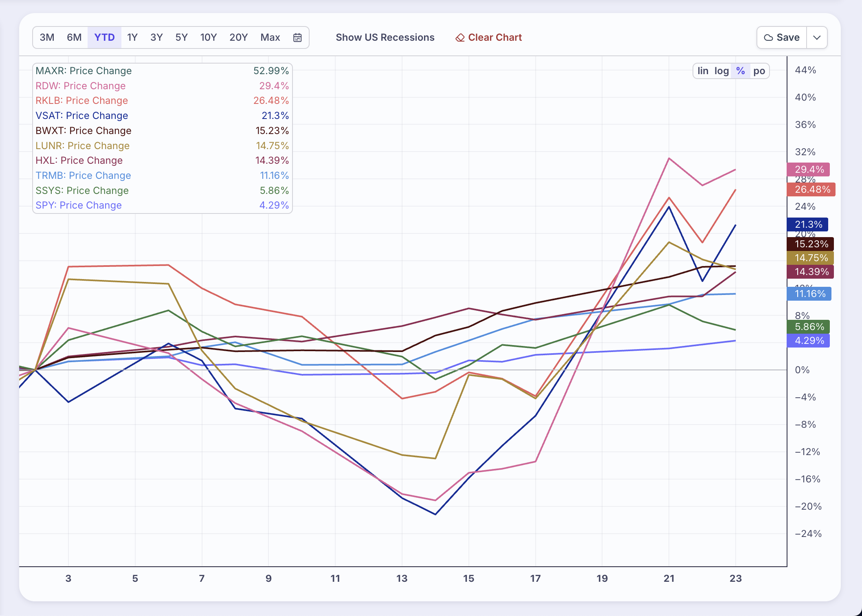Viewport: 862px width, 616px height.
Task: Switch chart scale to log
Action: (721, 71)
